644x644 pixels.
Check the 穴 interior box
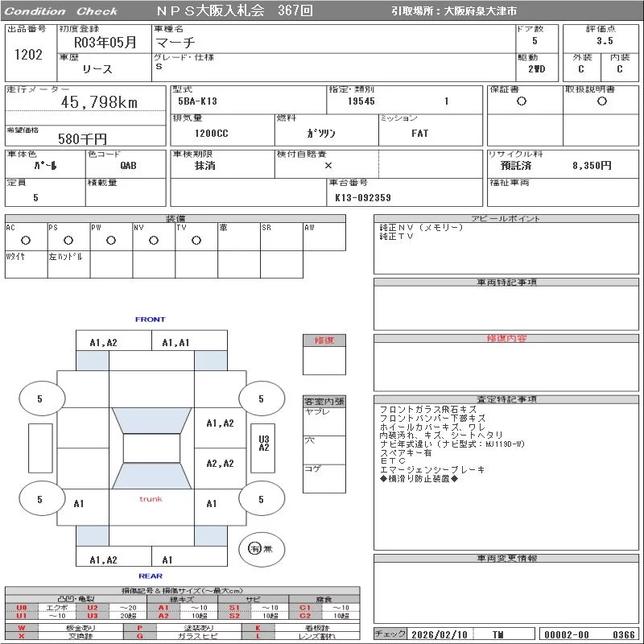point(324,449)
